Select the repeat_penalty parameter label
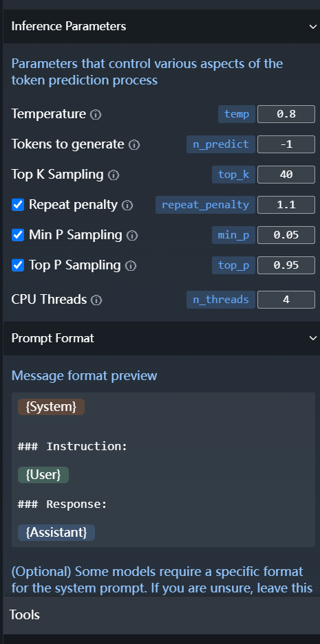This screenshot has height=644, width=320. click(x=205, y=205)
